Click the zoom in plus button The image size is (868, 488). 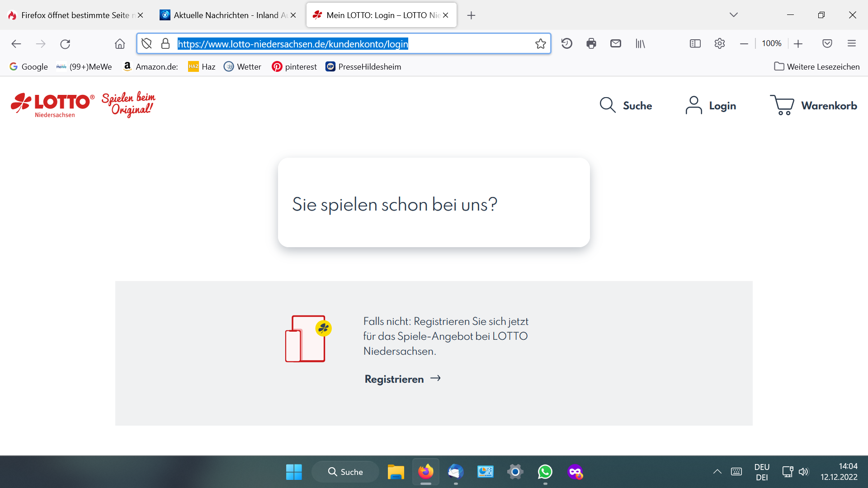798,44
